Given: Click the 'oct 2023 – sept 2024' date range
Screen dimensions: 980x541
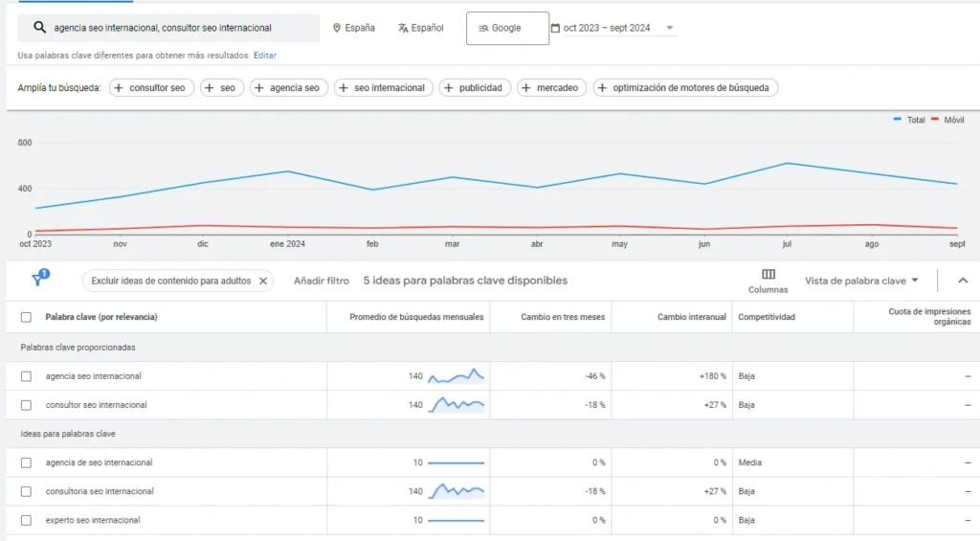Looking at the screenshot, I should 607,28.
